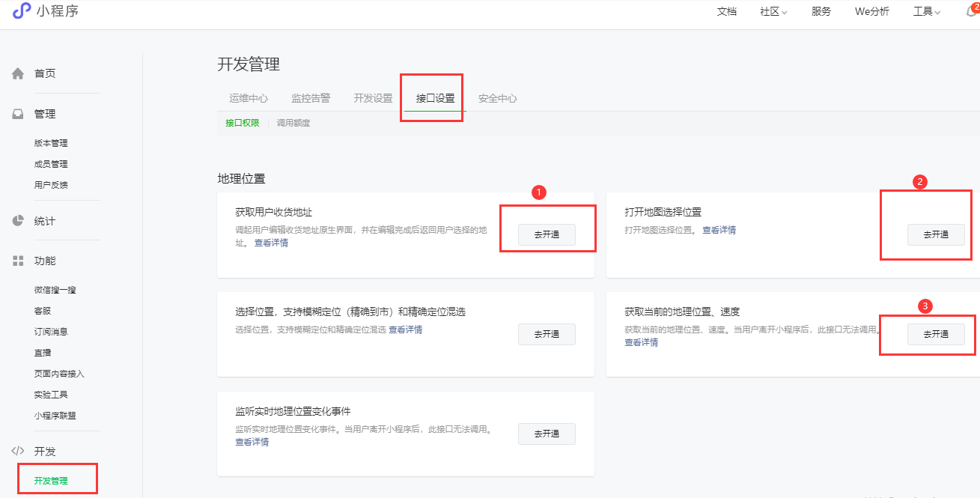Screen dimensions: 980x498
Task: Click the 统计 pie chart icon
Action: coord(18,221)
